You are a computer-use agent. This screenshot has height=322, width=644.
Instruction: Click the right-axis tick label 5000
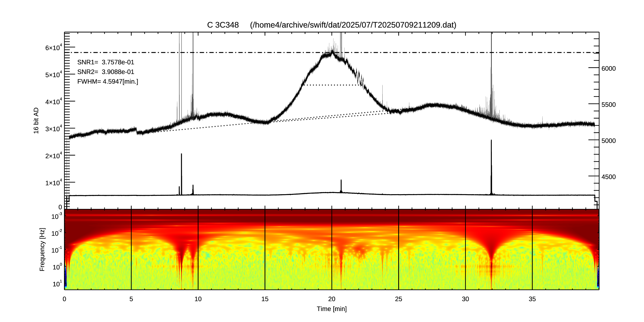tap(609, 141)
